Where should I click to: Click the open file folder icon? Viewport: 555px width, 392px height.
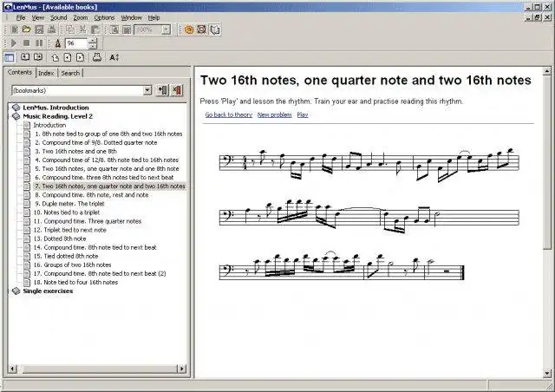tap(26, 29)
